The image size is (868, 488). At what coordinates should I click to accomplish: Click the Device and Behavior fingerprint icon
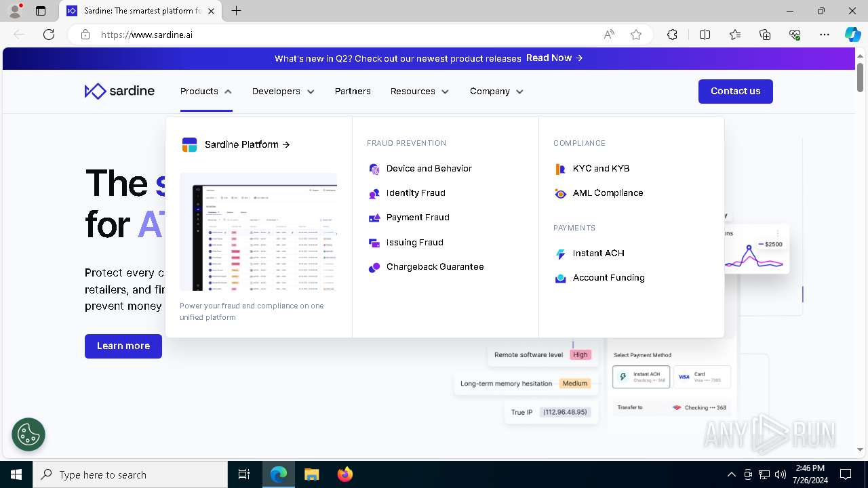(x=374, y=169)
